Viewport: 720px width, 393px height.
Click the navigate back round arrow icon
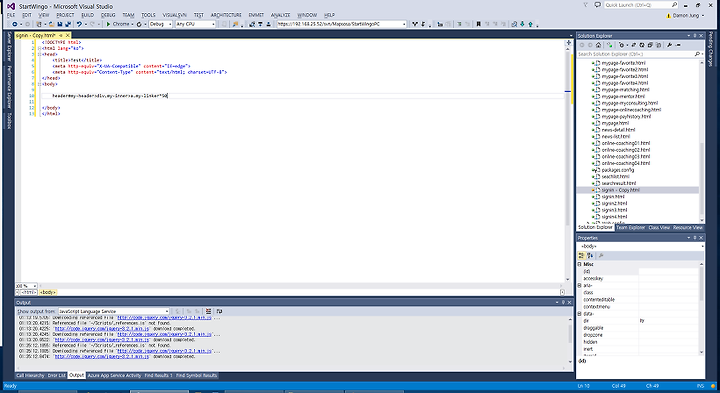pyautogui.click(x=15, y=24)
